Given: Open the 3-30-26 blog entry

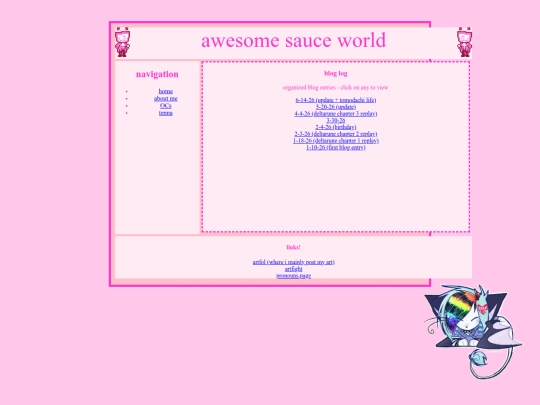Looking at the screenshot, I should tap(336, 121).
